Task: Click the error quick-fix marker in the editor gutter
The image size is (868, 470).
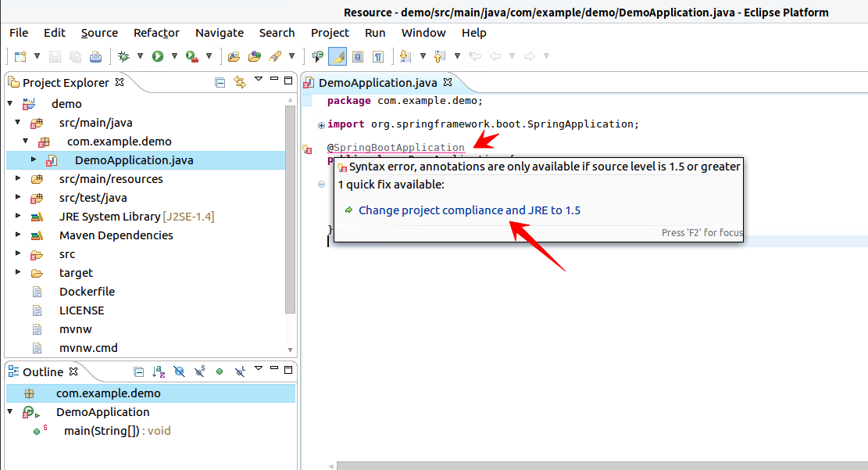Action: coord(307,149)
